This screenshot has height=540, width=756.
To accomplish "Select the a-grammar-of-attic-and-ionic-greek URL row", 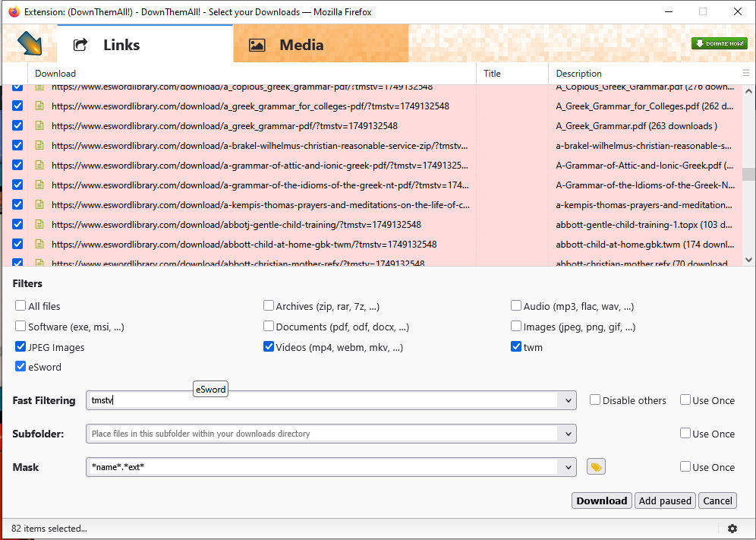I will pyautogui.click(x=260, y=165).
